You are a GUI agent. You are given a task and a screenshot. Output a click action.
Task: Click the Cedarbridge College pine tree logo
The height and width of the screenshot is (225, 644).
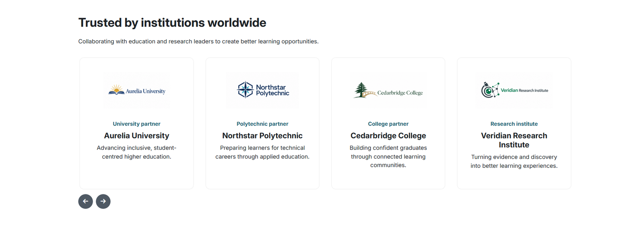tap(388, 90)
